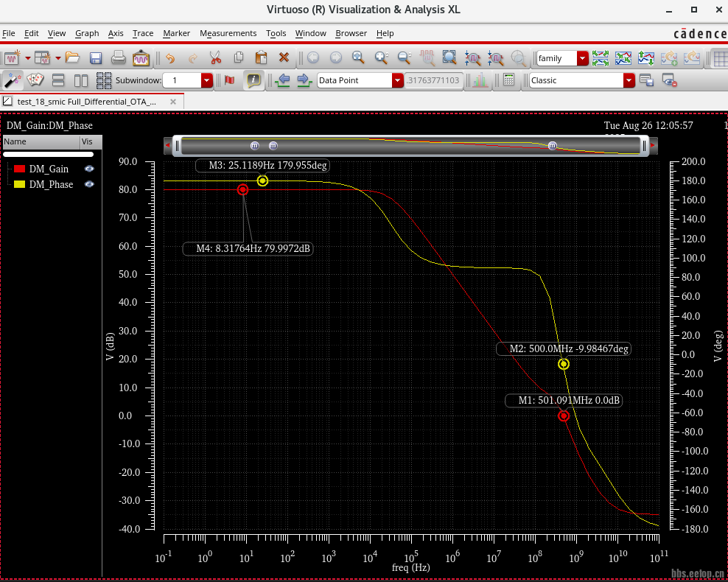Viewport: 728px width, 582px height.
Task: Select the M3 marker point on phase trace
Action: (x=263, y=180)
